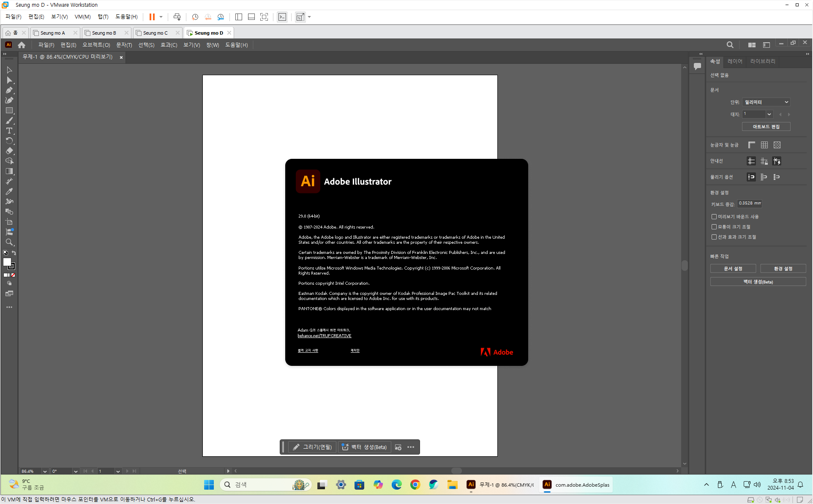
Task: Click the white fill color swatch
Action: click(7, 262)
